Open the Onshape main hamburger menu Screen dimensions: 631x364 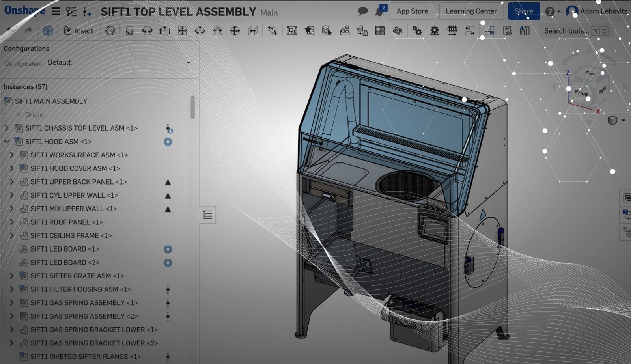56,11
